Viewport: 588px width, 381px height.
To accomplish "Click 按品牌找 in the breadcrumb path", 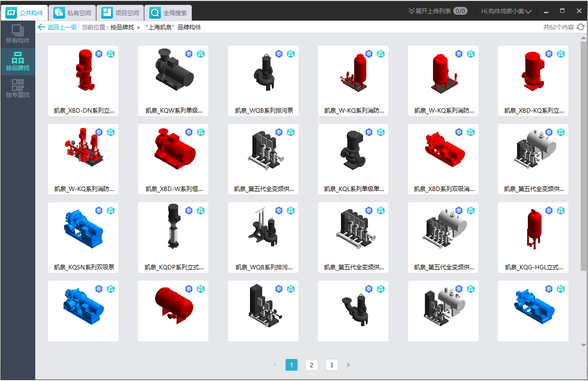I will pos(122,27).
